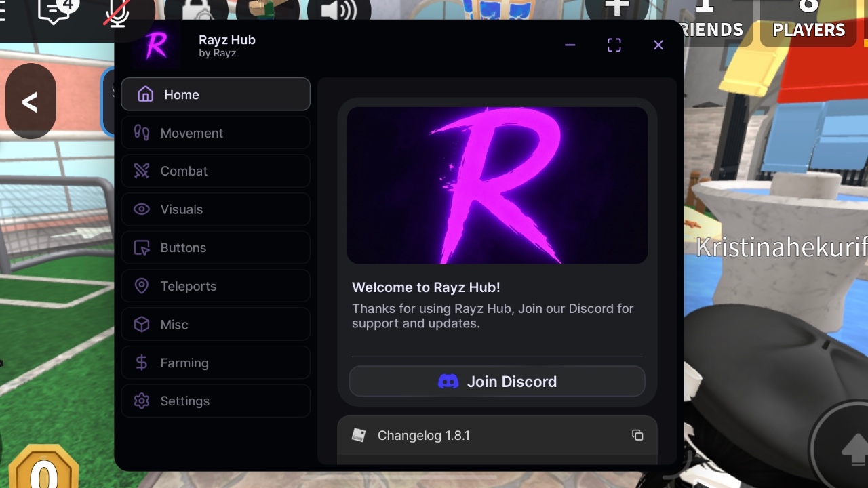The width and height of the screenshot is (868, 488).
Task: Click the "by Rayz" subtitle text
Action: [217, 53]
